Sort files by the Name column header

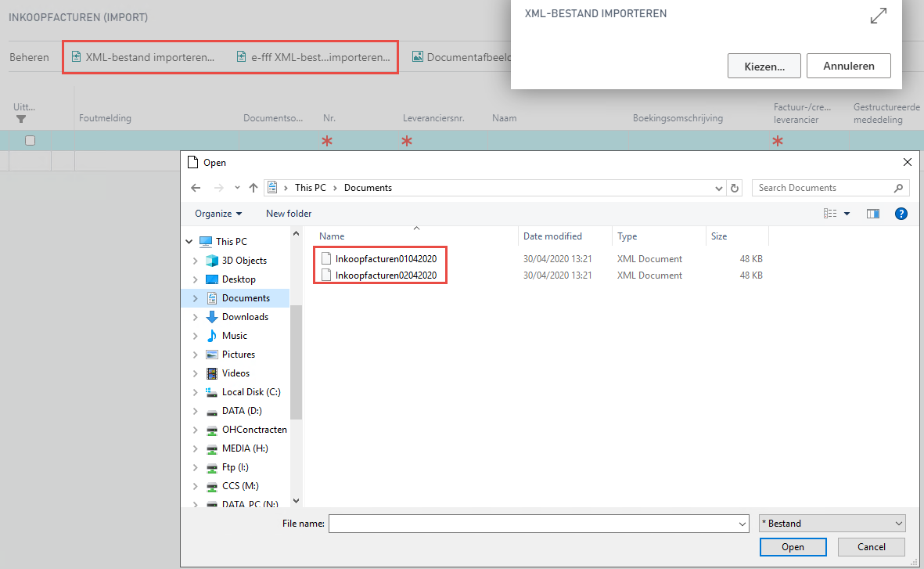331,236
